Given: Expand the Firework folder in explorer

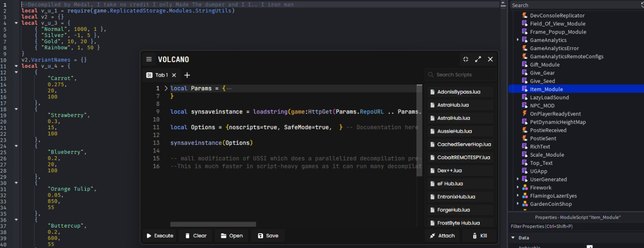Looking at the screenshot, I should tap(518, 188).
